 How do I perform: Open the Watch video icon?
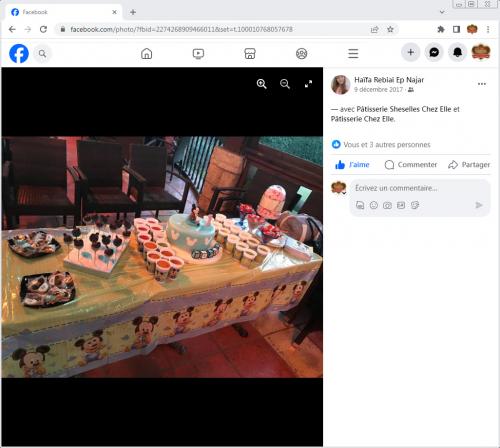point(198,53)
